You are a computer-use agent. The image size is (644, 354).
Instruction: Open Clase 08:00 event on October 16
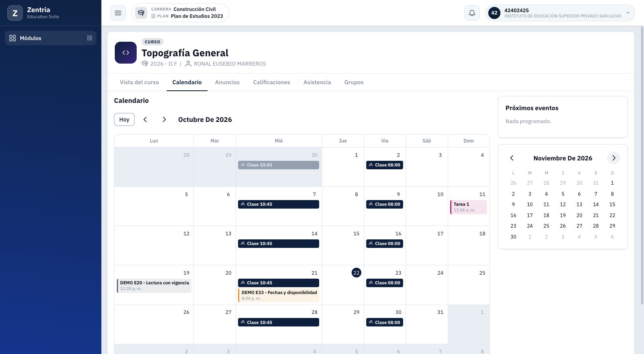pos(384,243)
